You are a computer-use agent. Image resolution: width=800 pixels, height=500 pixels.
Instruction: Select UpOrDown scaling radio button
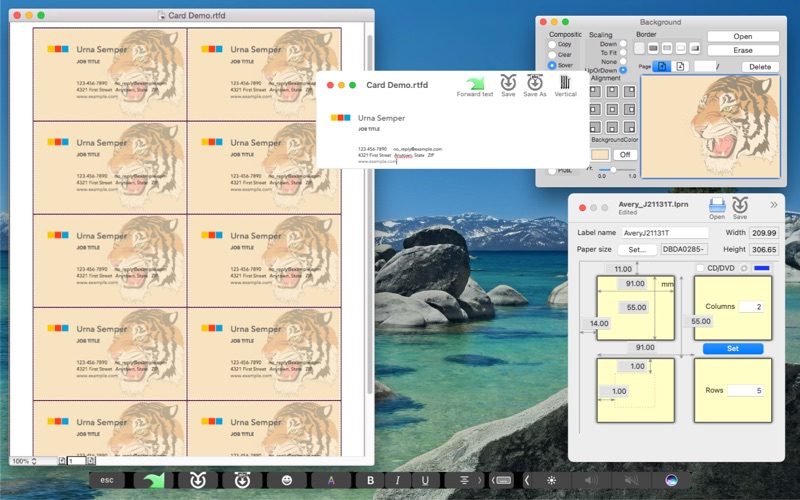pyautogui.click(x=623, y=70)
